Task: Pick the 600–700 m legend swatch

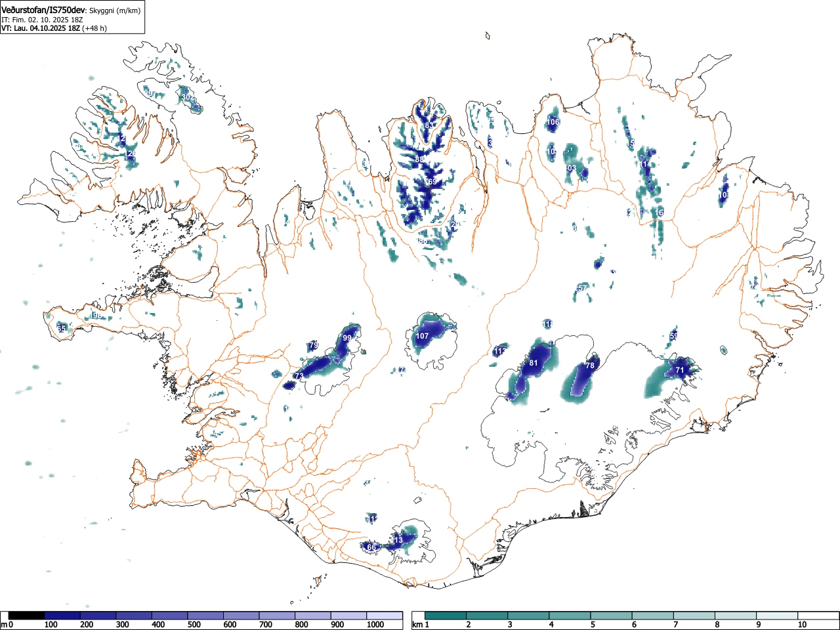Action: coord(241,616)
